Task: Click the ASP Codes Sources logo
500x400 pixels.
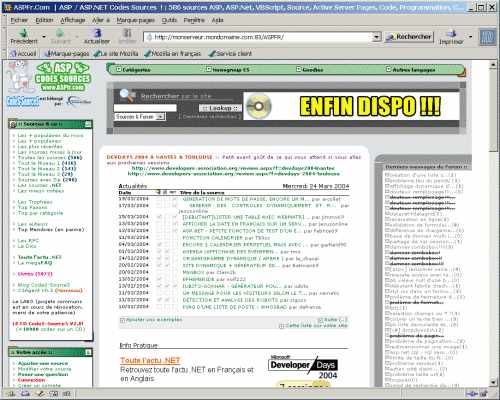Action: (x=63, y=77)
